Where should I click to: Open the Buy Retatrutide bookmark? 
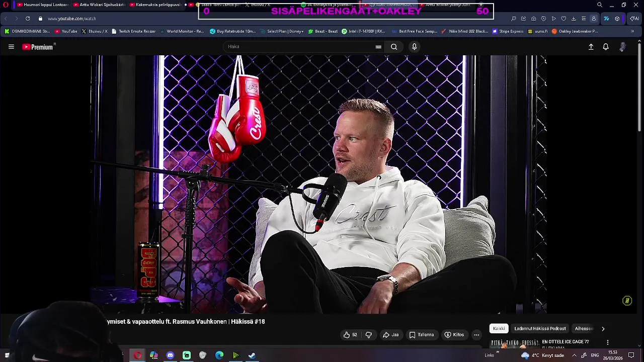(x=233, y=31)
